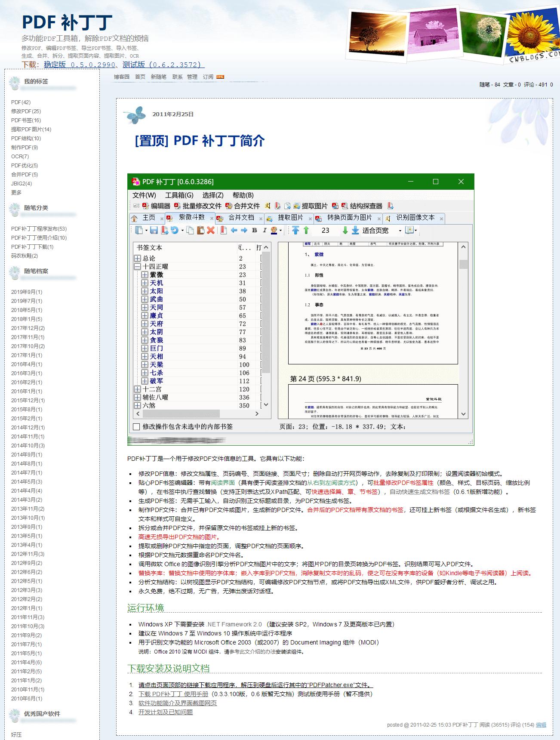Screen dimensions: 560x740
Task: Click the 下载 PDF补丁丁 使用手册 link
Action: (173, 694)
